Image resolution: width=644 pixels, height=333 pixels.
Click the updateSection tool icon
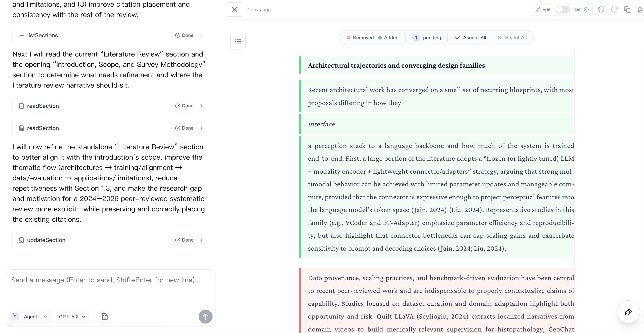click(21, 240)
